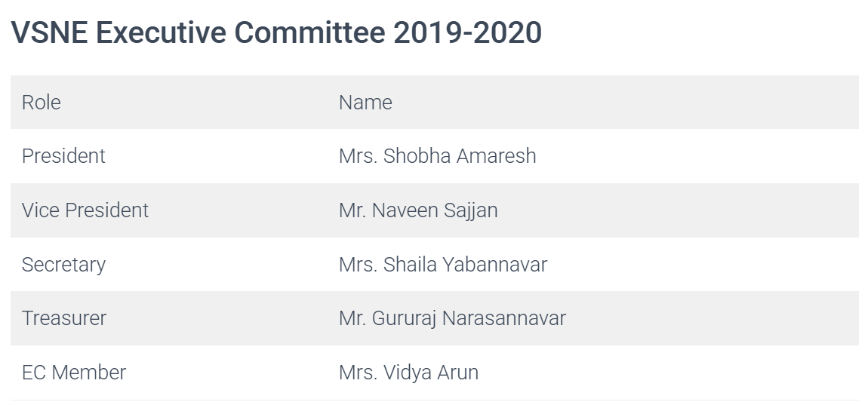The image size is (868, 405).
Task: Click the Name column header
Action: click(x=365, y=102)
